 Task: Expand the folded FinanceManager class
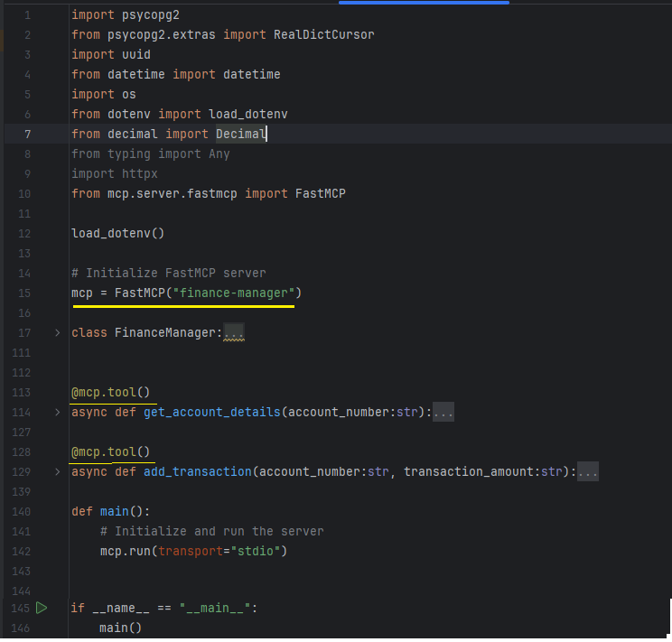[58, 332]
